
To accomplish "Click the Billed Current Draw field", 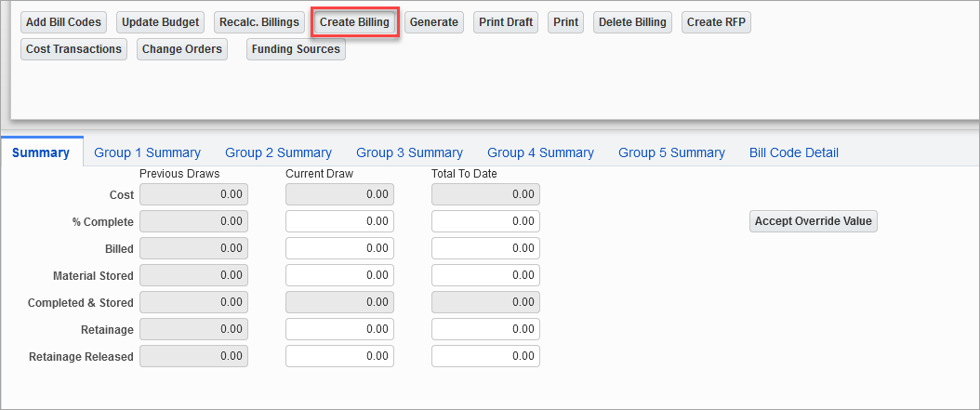I will pyautogui.click(x=340, y=248).
